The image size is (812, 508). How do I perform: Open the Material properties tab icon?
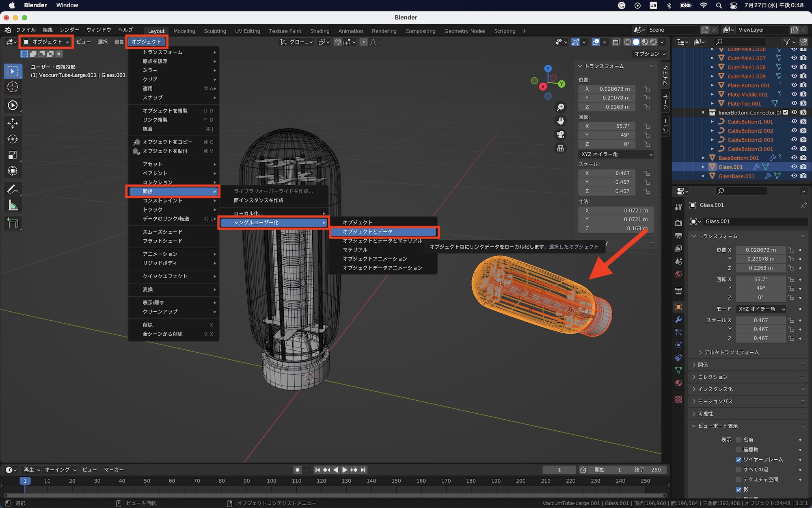[x=678, y=383]
